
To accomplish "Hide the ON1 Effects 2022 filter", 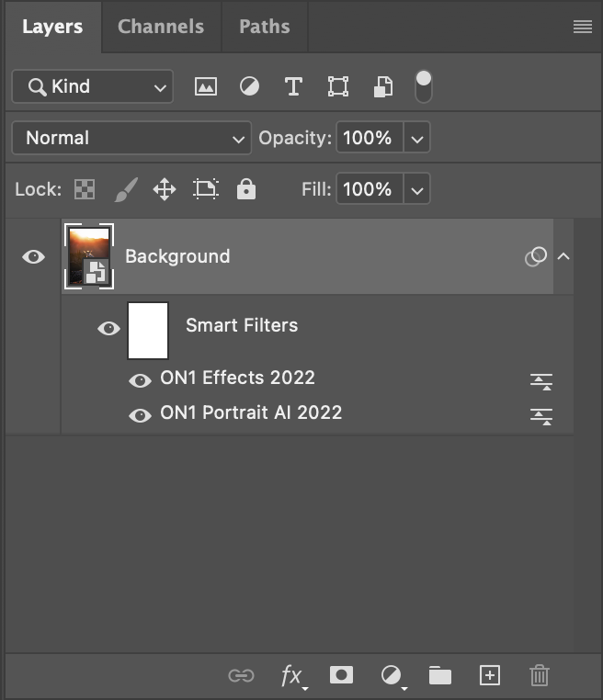I will pyautogui.click(x=140, y=379).
